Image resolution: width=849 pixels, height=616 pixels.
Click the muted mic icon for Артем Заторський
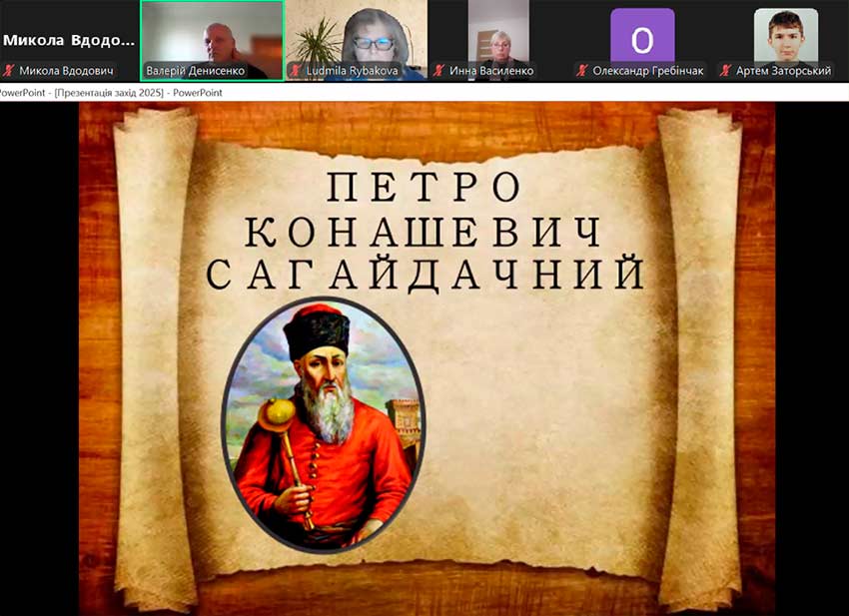point(724,72)
